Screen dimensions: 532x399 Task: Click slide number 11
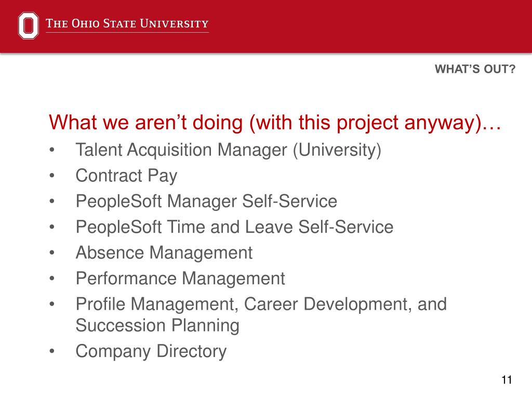[x=507, y=380]
